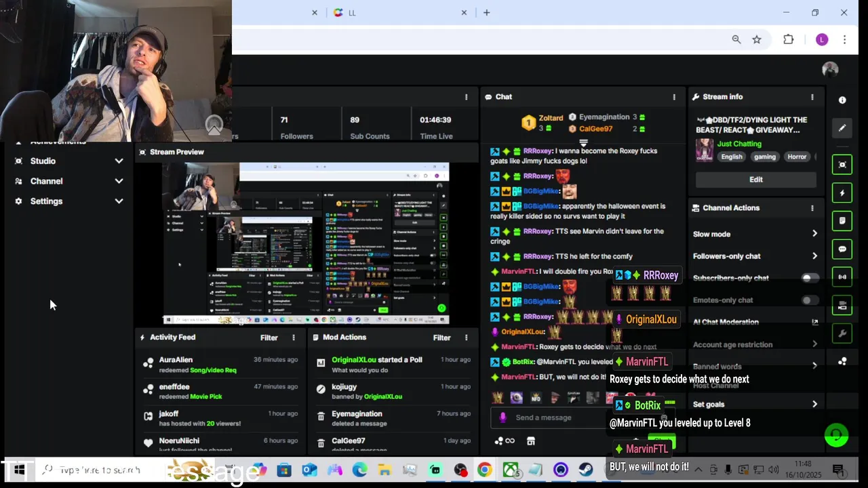
Task: Click the Windows Start button
Action: [19, 470]
